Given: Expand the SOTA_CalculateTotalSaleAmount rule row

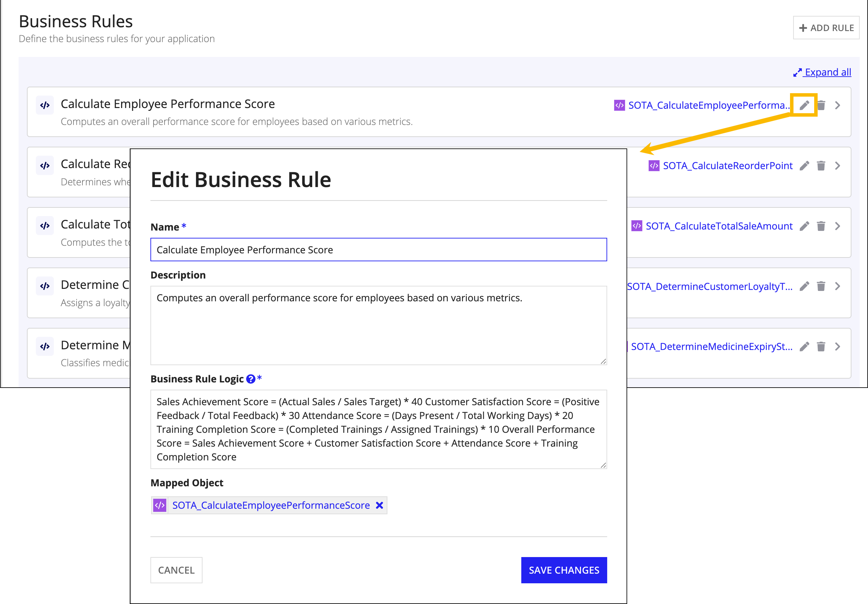Looking at the screenshot, I should click(x=838, y=226).
